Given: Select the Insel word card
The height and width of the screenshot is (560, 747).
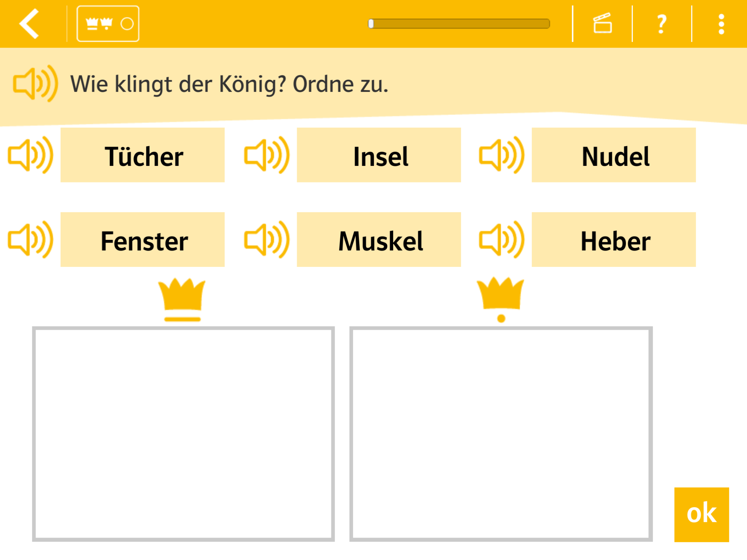Looking at the screenshot, I should pos(379,155).
